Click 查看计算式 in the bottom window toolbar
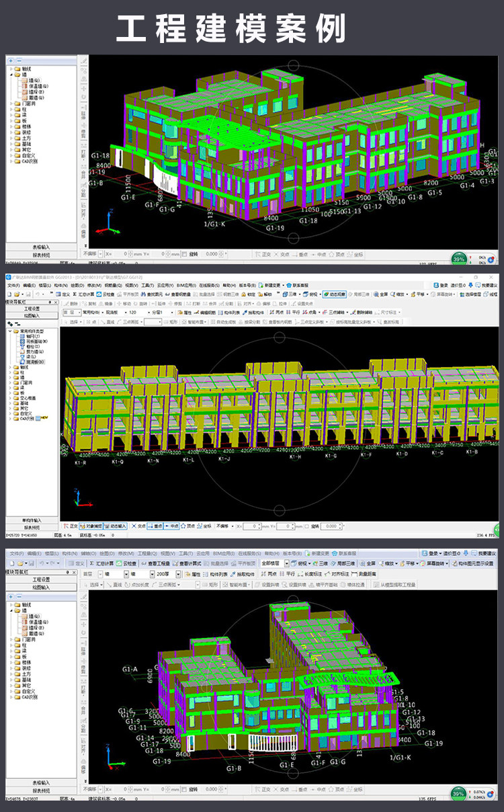Viewport: 504px width, 812px height. 187,563
